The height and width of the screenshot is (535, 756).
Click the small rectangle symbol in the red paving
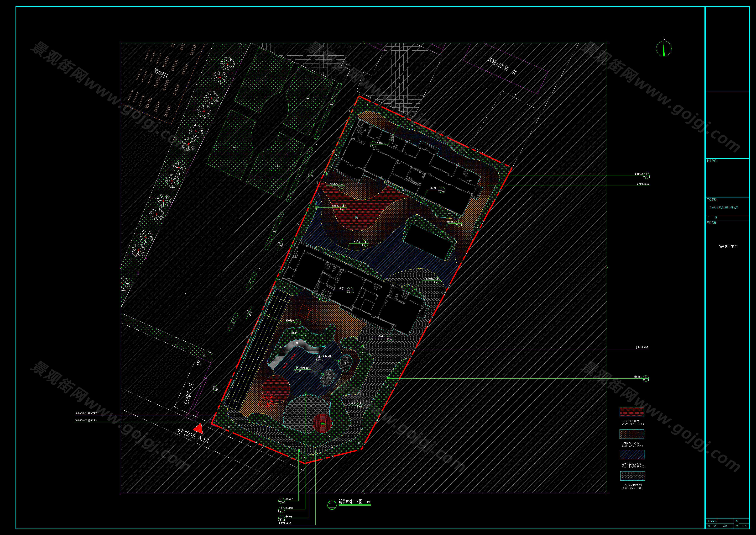click(x=356, y=217)
